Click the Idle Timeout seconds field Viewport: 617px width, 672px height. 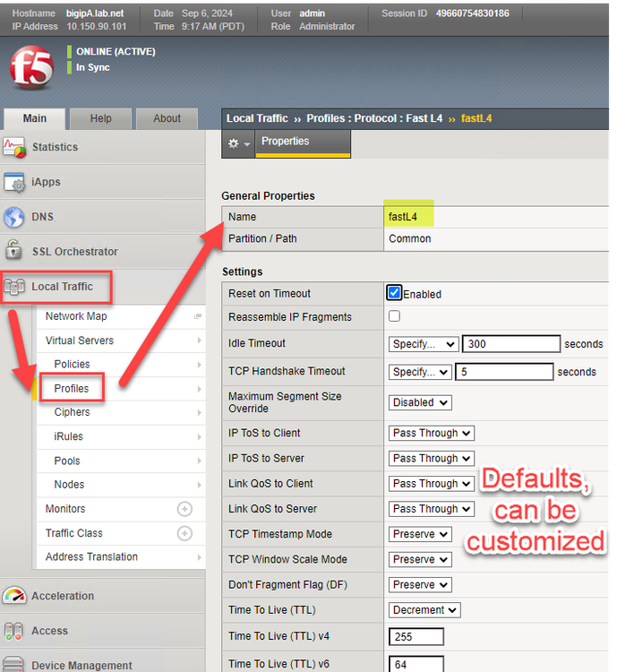[x=511, y=344]
